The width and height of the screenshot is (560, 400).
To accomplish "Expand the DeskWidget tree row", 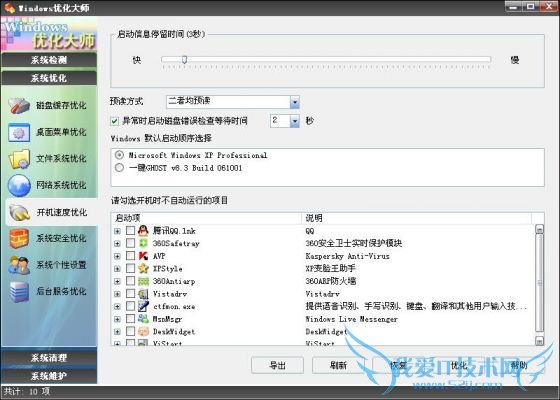I will (x=117, y=332).
